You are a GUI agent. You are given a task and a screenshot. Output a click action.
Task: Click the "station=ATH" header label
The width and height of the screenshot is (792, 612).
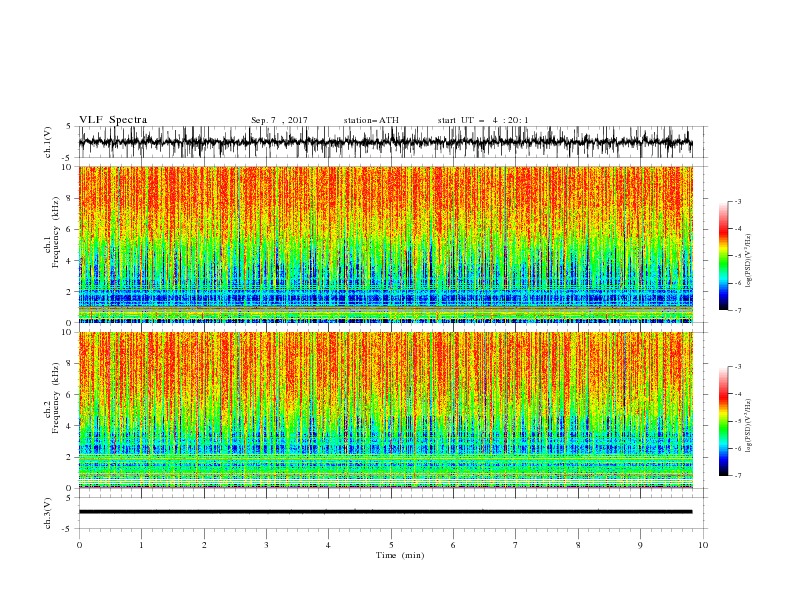(x=371, y=120)
